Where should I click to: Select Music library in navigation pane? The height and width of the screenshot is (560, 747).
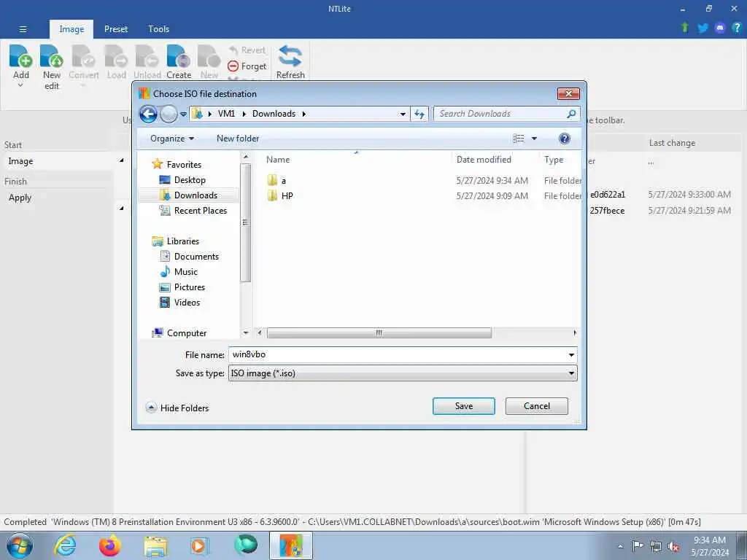179,272
